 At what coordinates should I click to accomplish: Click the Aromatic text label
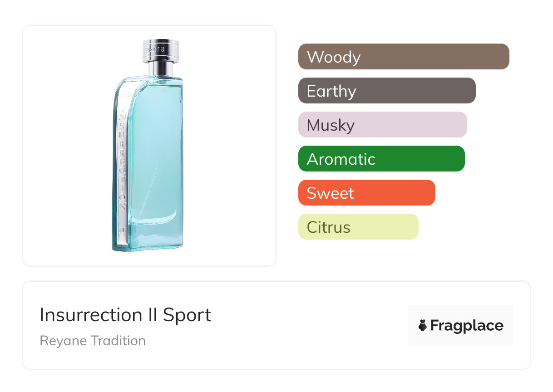[x=341, y=159]
